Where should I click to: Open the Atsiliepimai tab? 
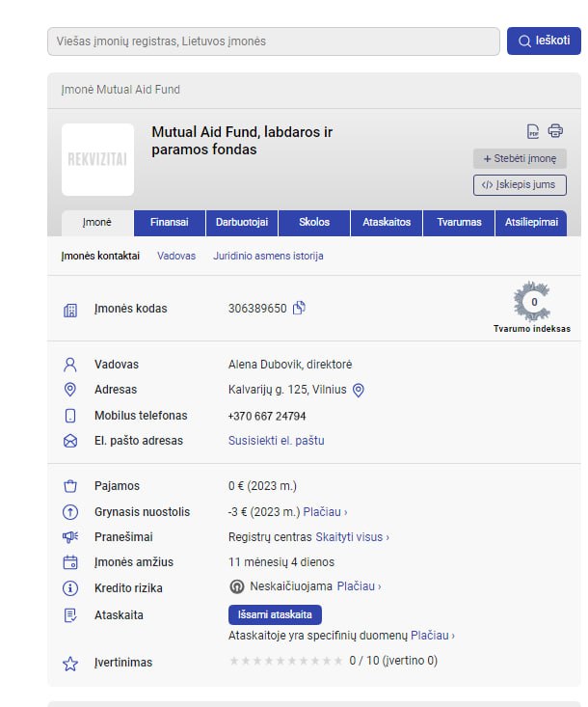point(531,223)
